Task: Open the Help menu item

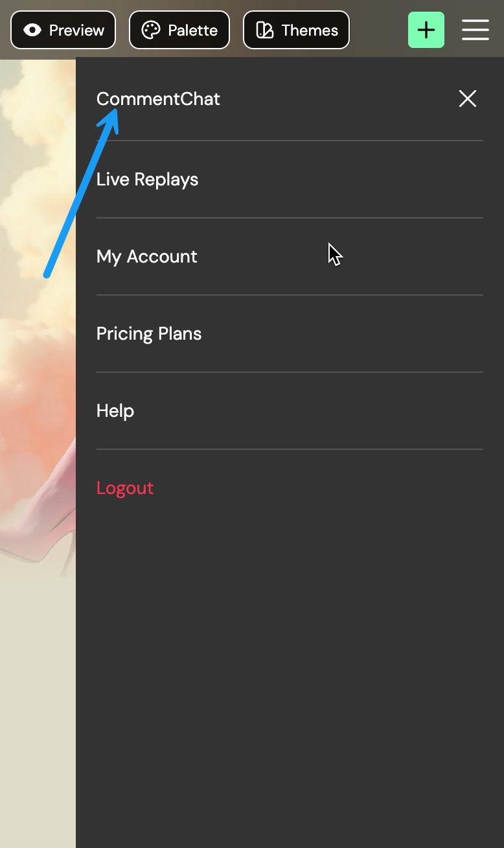Action: pyautogui.click(x=115, y=410)
